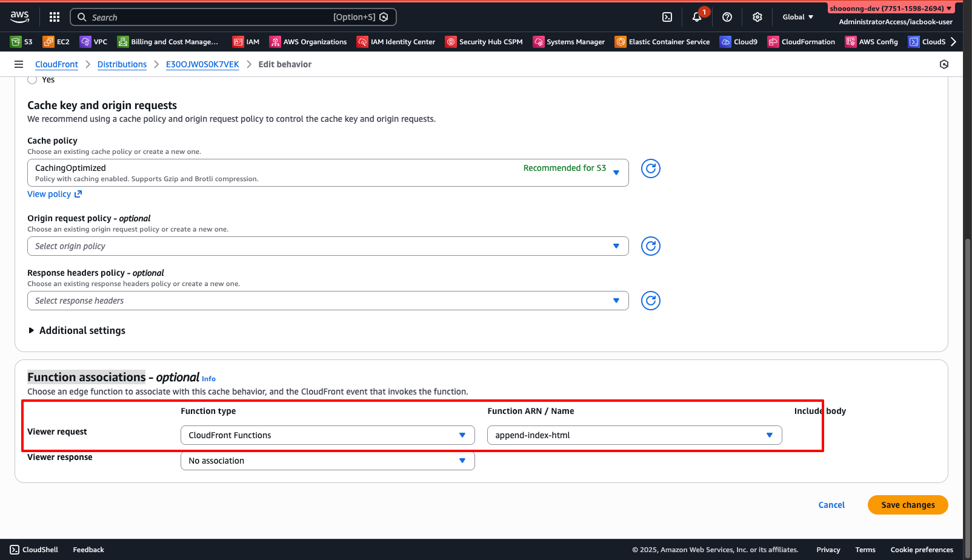Go to CloudFront breadcrumb
972x560 pixels.
click(56, 64)
